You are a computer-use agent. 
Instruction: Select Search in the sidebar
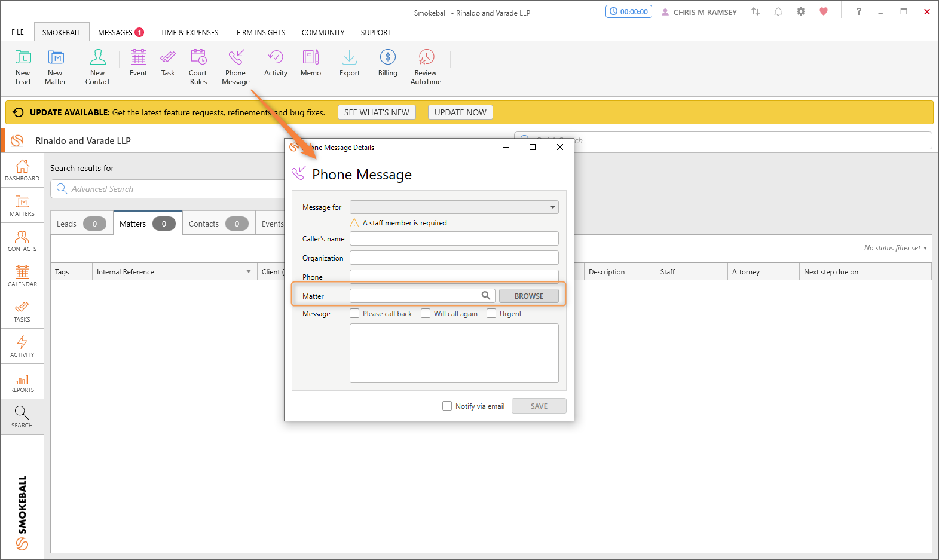[22, 417]
